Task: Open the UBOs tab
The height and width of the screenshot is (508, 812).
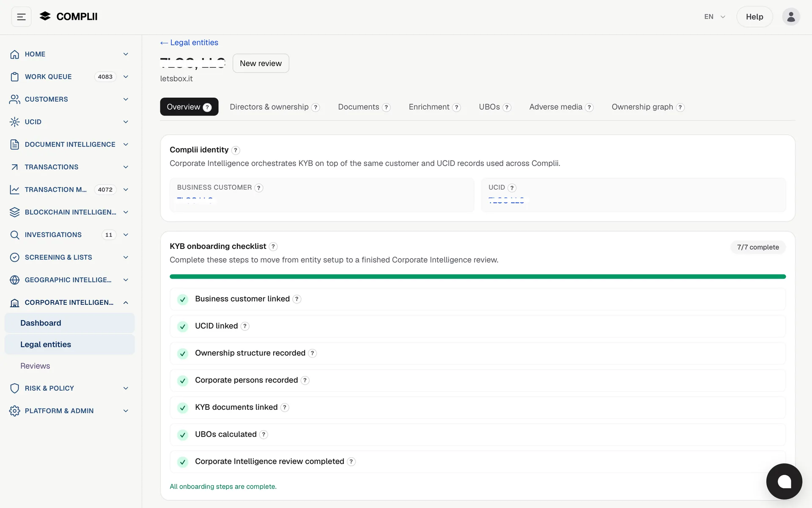Action: pyautogui.click(x=495, y=107)
